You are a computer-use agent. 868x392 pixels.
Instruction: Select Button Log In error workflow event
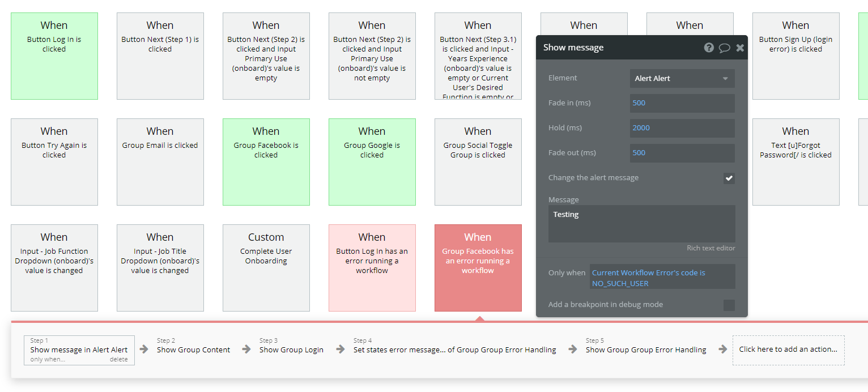point(372,268)
